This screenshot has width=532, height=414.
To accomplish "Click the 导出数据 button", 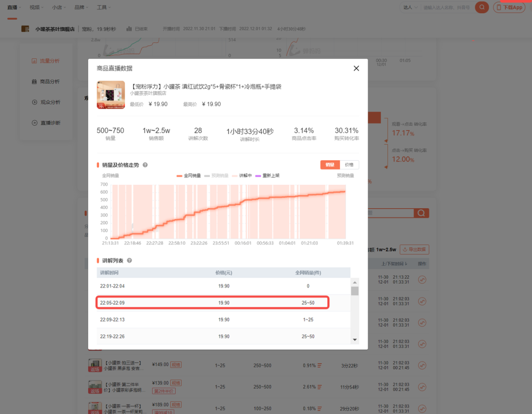I will coord(414,249).
